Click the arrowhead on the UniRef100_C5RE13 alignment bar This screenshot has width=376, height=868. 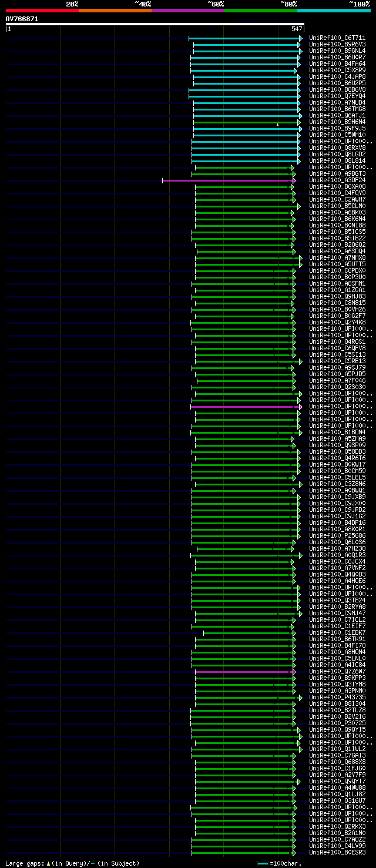[300, 361]
